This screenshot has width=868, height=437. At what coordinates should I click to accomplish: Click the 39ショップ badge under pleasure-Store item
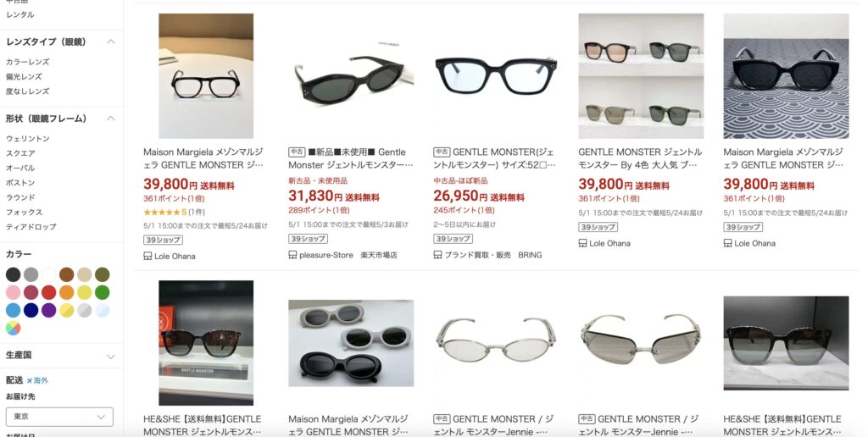coord(308,239)
